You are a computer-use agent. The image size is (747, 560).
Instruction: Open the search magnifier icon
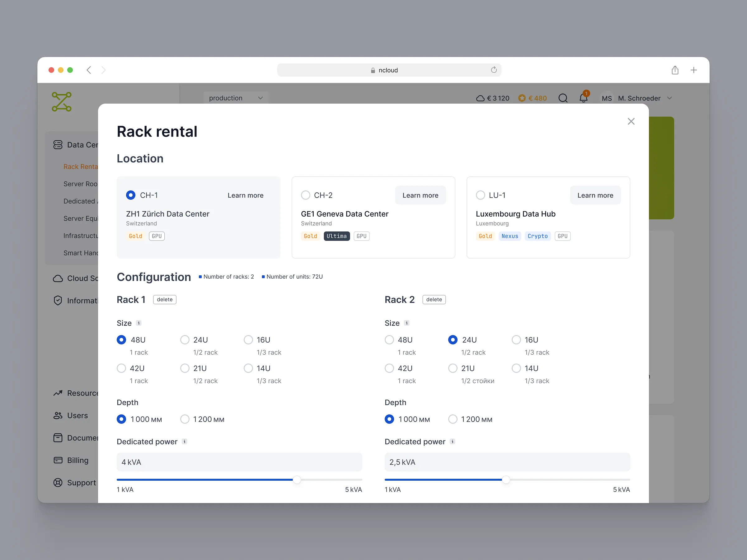(563, 98)
